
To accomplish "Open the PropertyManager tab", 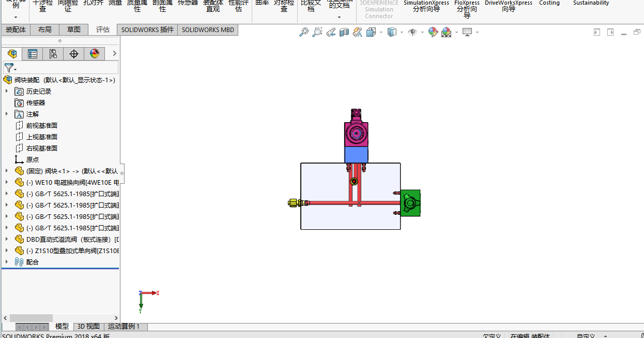I will 33,54.
